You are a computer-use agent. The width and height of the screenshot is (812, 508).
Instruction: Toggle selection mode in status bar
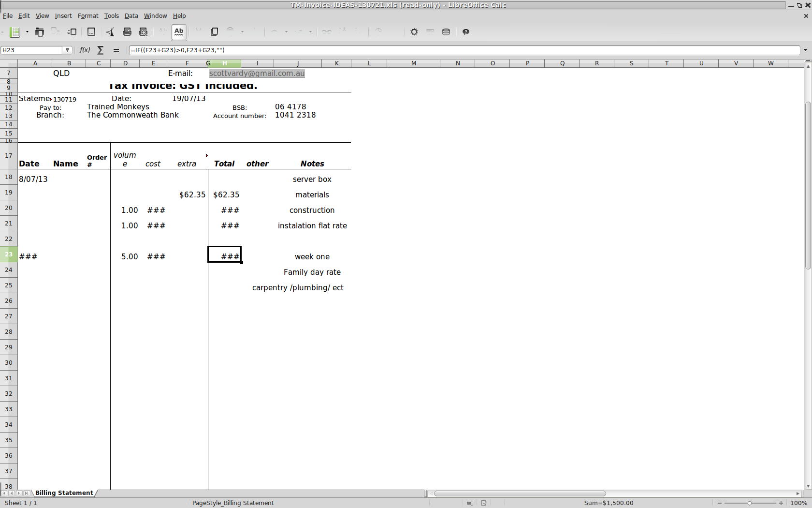469,503
